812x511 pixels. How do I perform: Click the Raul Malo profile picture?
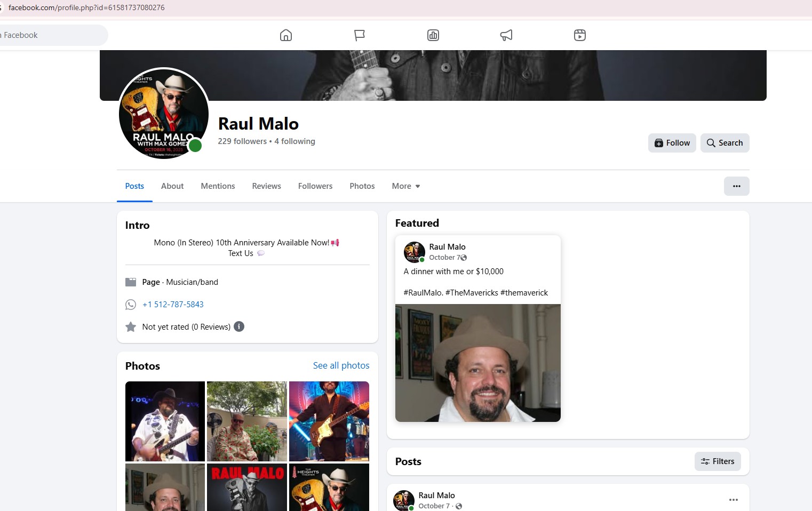click(x=164, y=113)
